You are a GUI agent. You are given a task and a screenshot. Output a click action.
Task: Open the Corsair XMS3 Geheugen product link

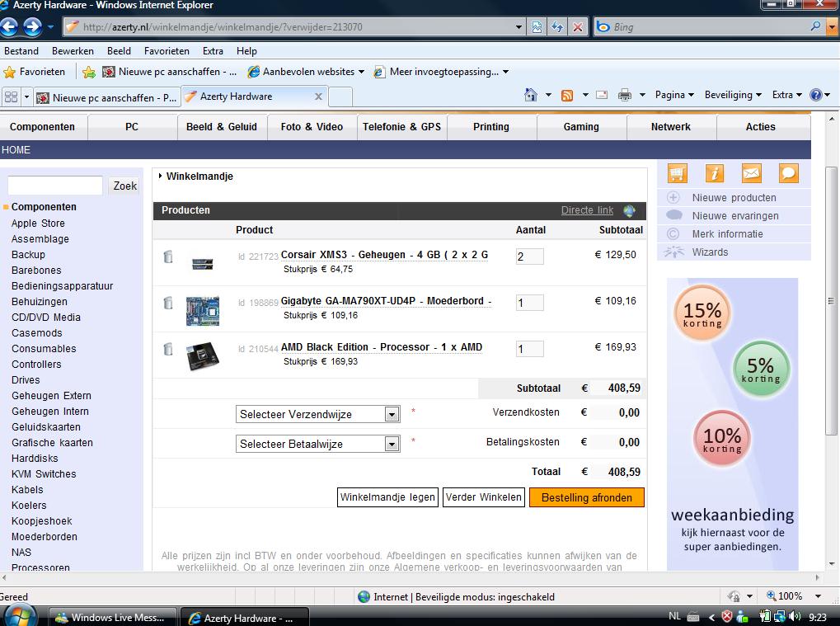[x=384, y=255]
